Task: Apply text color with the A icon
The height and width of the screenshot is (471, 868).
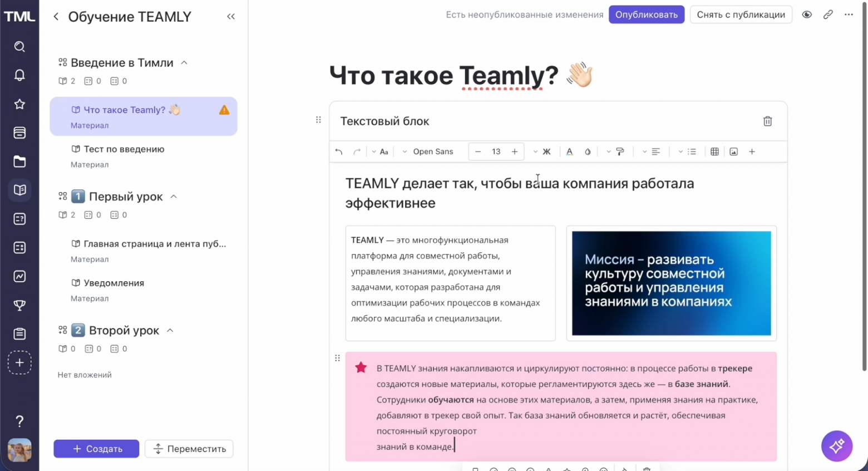Action: tap(569, 151)
